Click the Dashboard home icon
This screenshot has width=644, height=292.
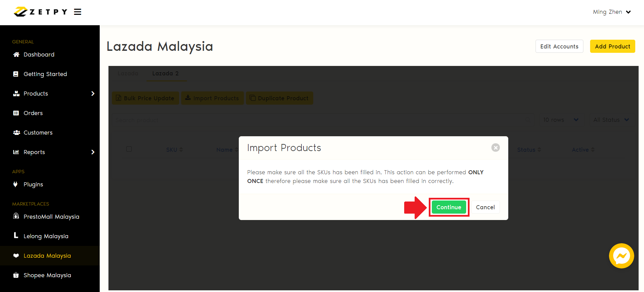point(16,54)
